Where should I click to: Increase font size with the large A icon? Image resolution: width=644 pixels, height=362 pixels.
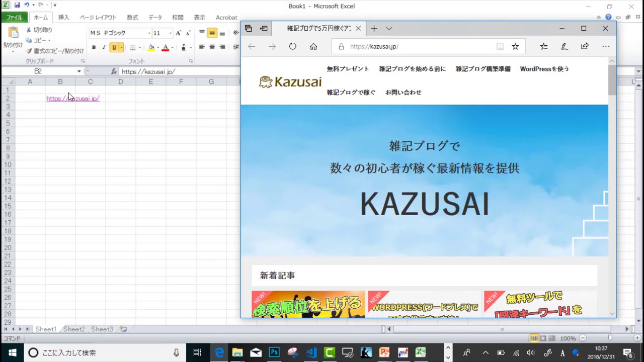point(178,33)
